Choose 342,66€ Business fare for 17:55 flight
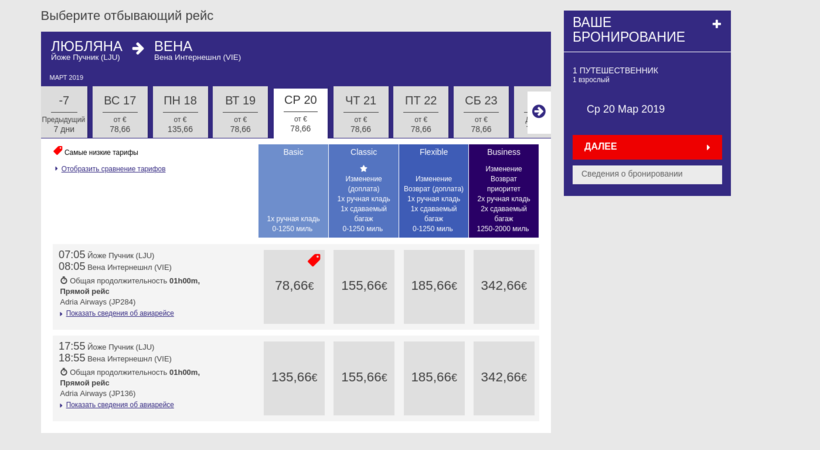The width and height of the screenshot is (820, 450). point(504,377)
